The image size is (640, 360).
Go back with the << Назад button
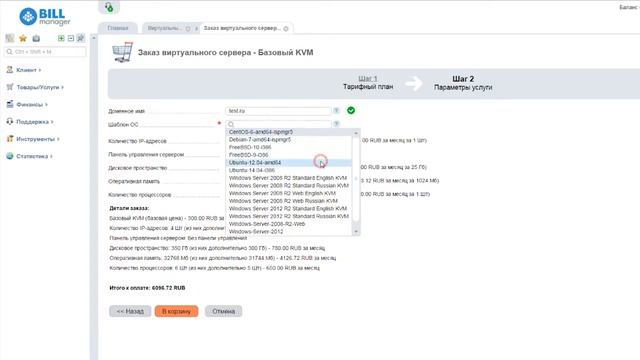(x=130, y=311)
